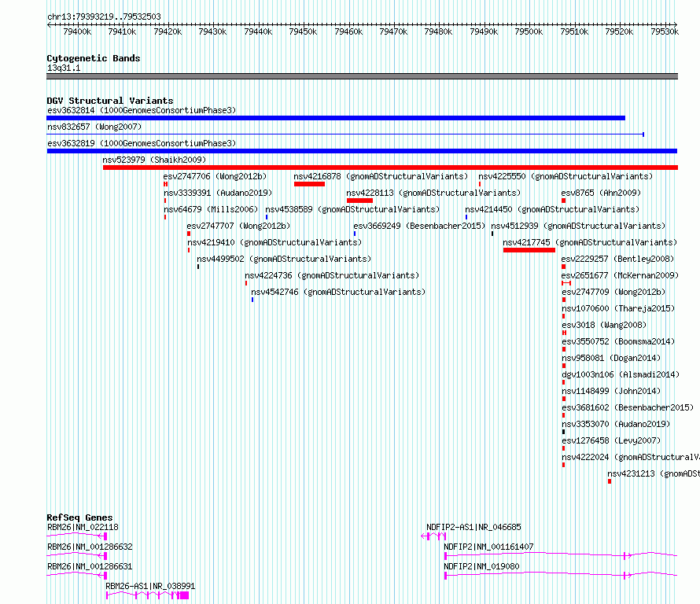Click the 79450k ruler position
Viewport: 700px width, 604px height.
tap(303, 31)
